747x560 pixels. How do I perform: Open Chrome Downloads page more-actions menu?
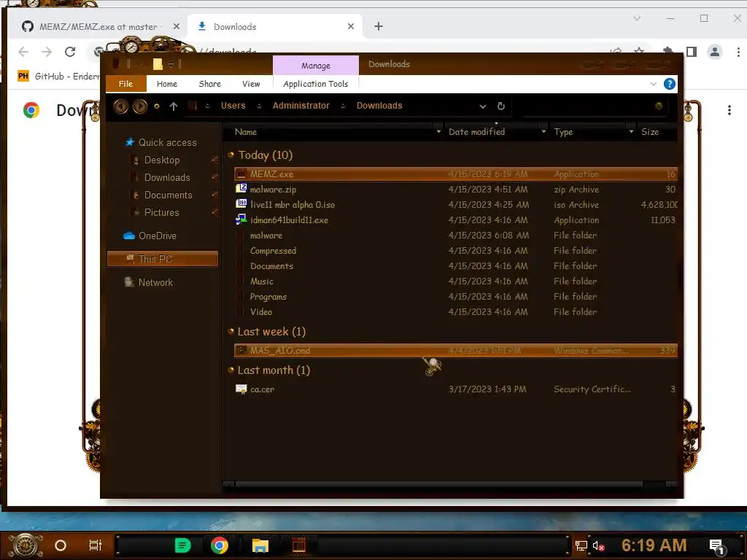(729, 110)
